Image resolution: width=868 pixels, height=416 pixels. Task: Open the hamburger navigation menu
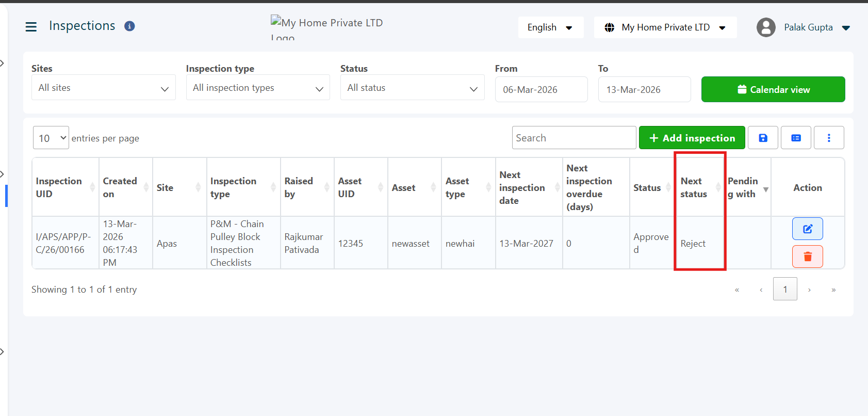[x=31, y=27]
